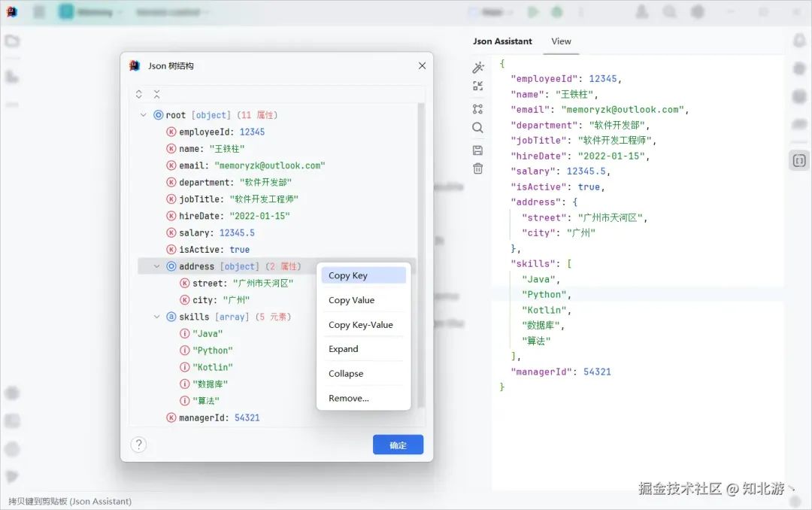
Task: Select the "Python" skill entry
Action: (213, 350)
